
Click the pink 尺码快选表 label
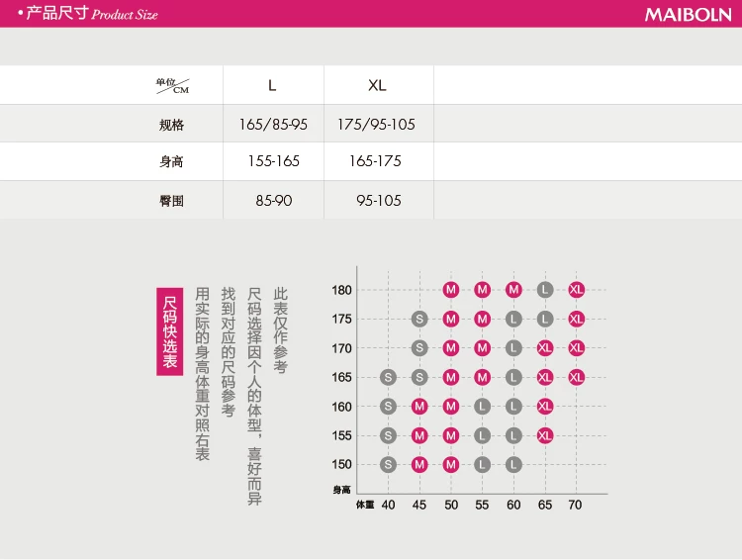click(169, 331)
